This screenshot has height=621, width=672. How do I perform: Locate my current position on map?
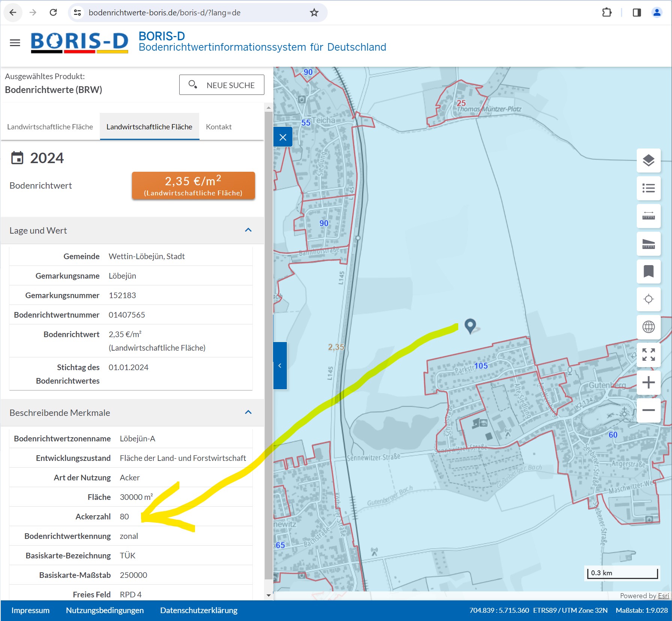coord(648,299)
